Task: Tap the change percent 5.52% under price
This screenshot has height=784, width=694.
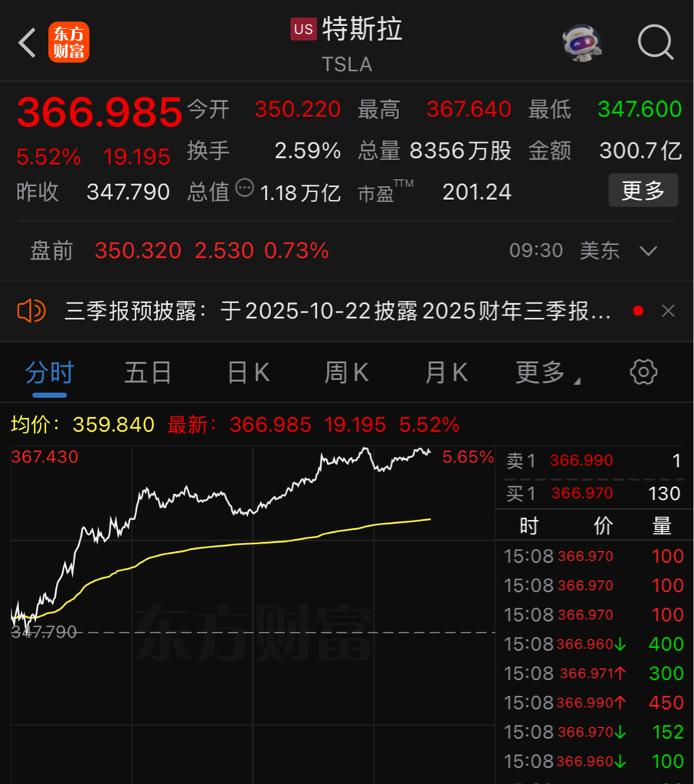Action: point(48,157)
